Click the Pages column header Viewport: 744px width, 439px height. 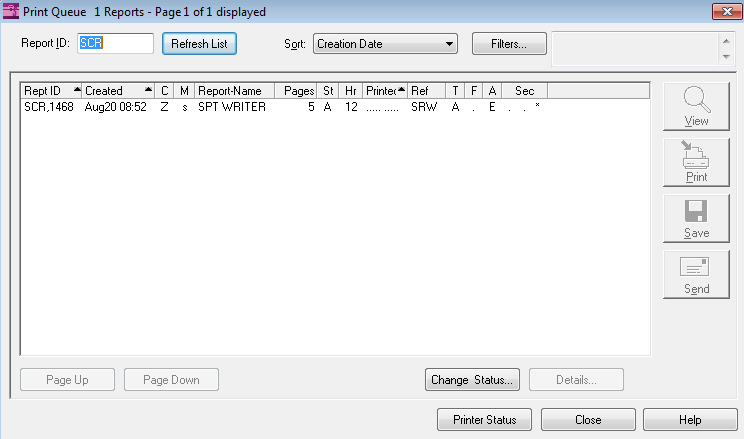click(x=296, y=91)
